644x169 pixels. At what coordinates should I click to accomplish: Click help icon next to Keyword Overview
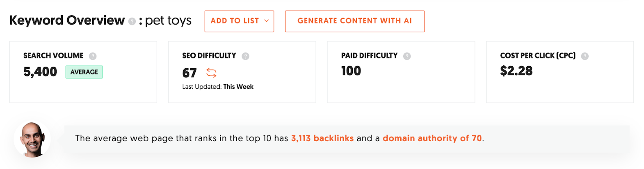tap(132, 21)
